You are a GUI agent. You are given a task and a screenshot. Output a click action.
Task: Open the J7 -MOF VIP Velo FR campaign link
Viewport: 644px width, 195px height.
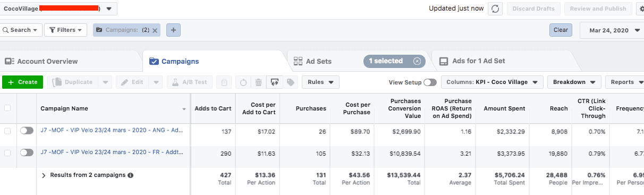(x=112, y=152)
